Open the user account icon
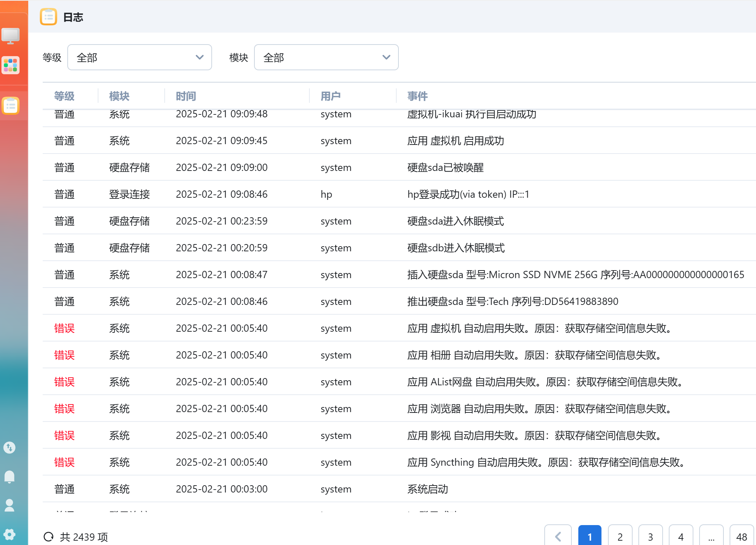Viewport: 756px width, 545px height. [x=9, y=505]
